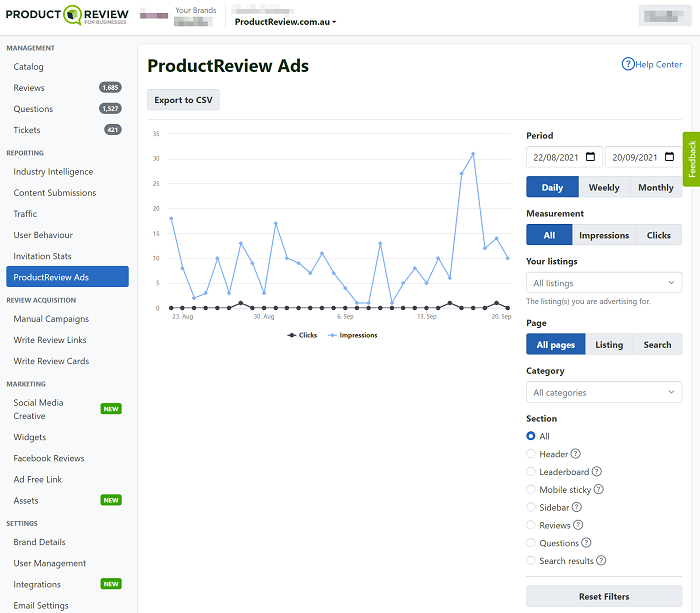Click the help icon next to Questions section
700x613 pixels.
[586, 542]
